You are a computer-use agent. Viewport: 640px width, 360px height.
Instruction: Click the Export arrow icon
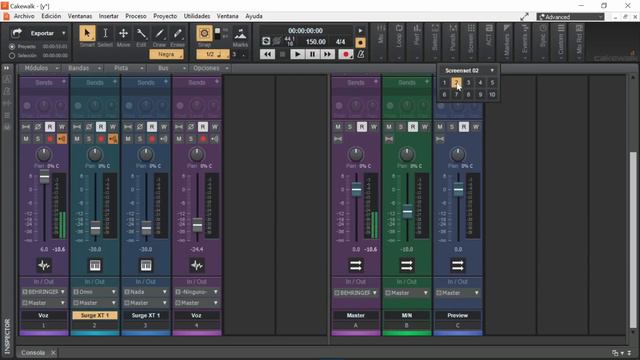tap(16, 33)
